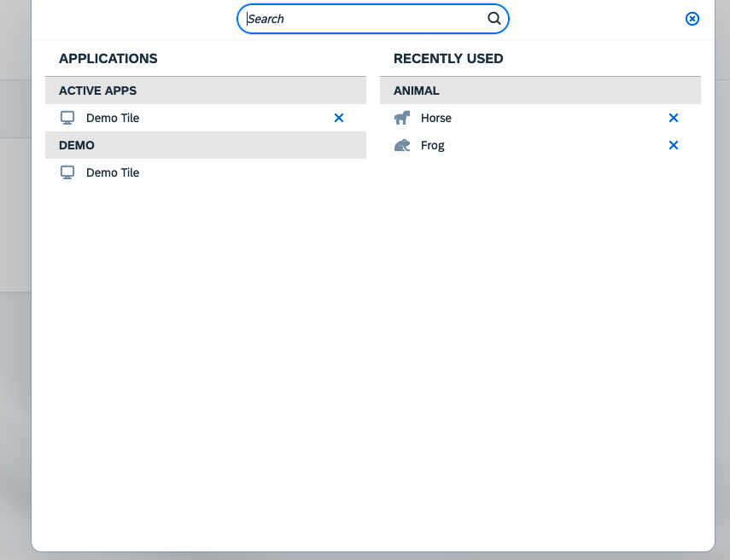
Task: Click the blue X next to Horse
Action: (x=674, y=118)
